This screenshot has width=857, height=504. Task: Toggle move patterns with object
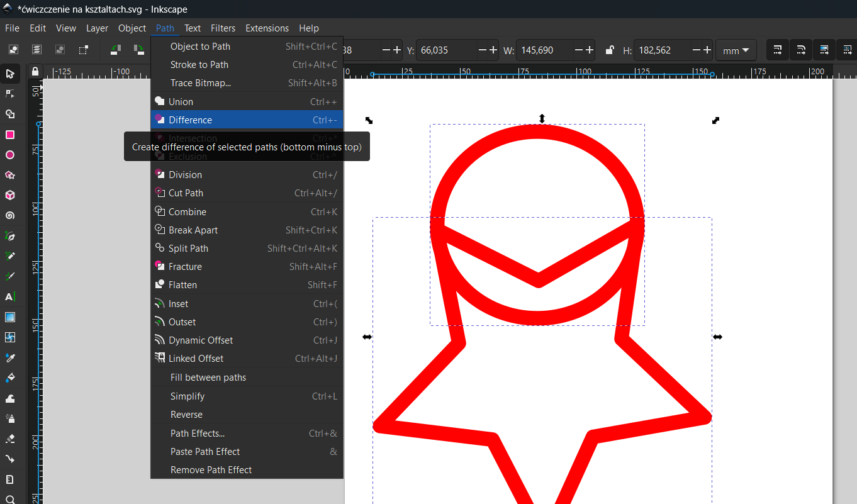coord(846,50)
